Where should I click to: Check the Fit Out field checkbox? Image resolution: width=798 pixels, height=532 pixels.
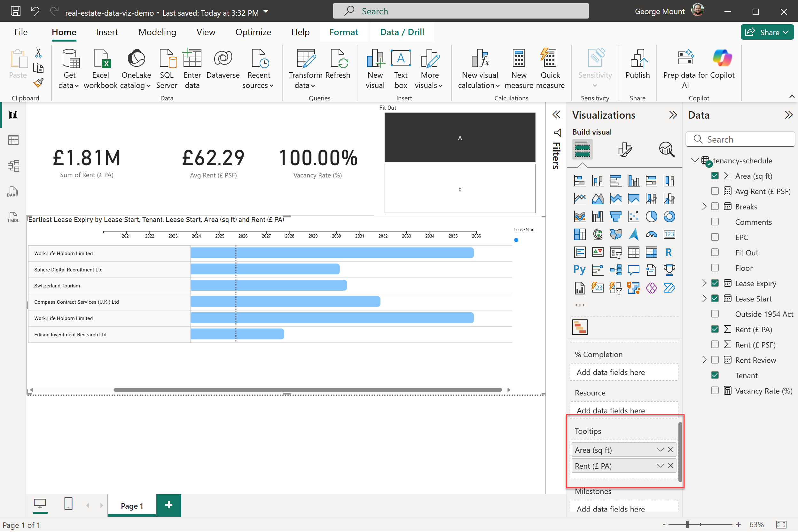click(715, 253)
